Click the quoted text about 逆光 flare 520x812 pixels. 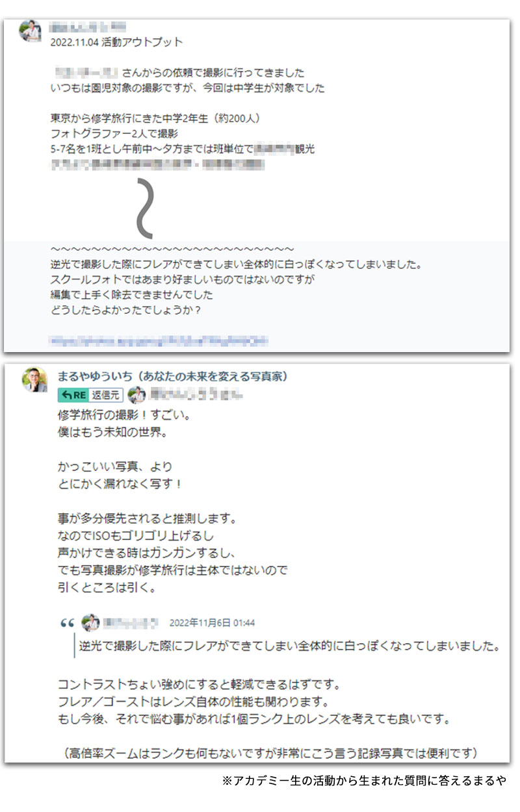289,646
